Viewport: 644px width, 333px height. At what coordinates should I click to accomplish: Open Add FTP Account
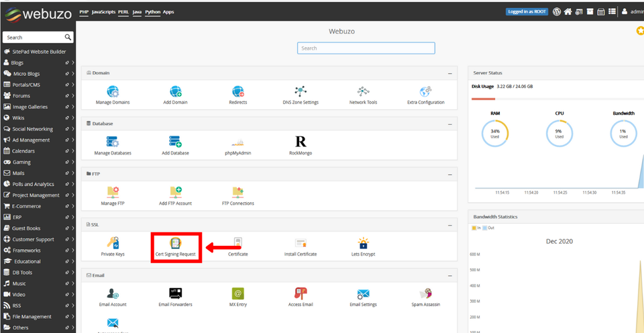click(175, 195)
